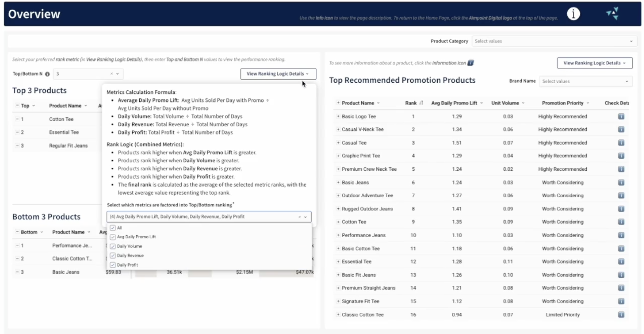Open the Product Category dropdown
Viewport: 644px width, 334px height.
coord(554,41)
